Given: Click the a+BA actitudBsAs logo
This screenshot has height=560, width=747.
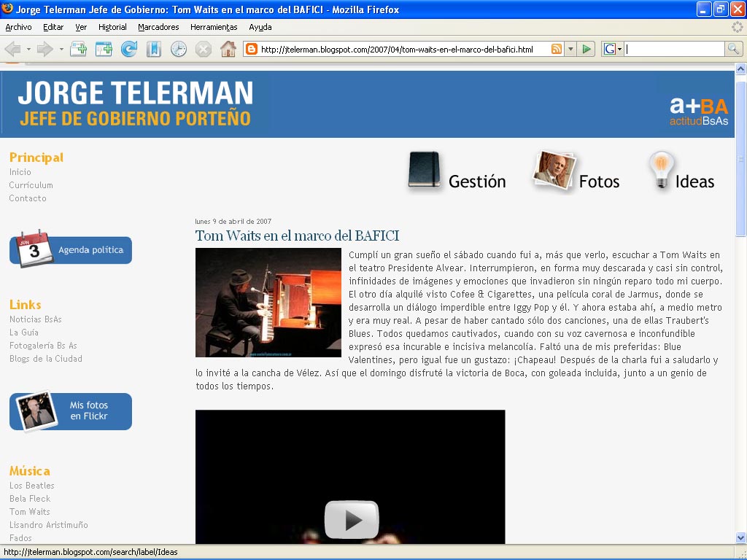Looking at the screenshot, I should tap(699, 112).
